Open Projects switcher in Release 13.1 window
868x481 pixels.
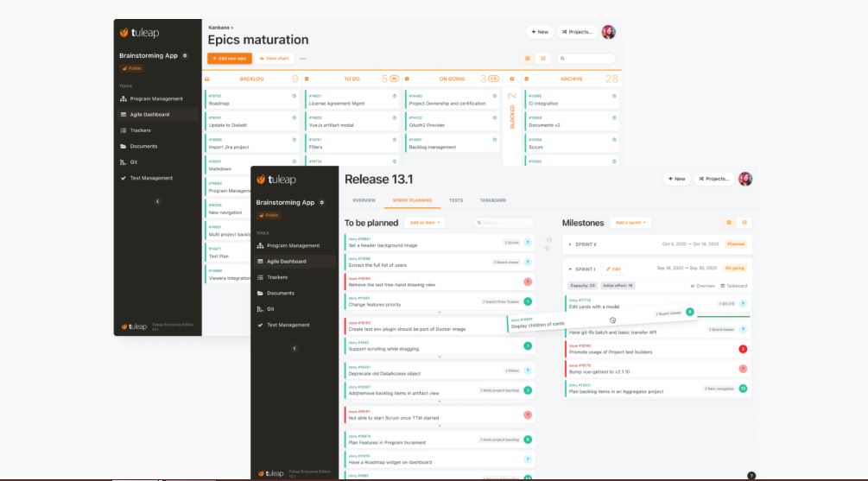714,179
